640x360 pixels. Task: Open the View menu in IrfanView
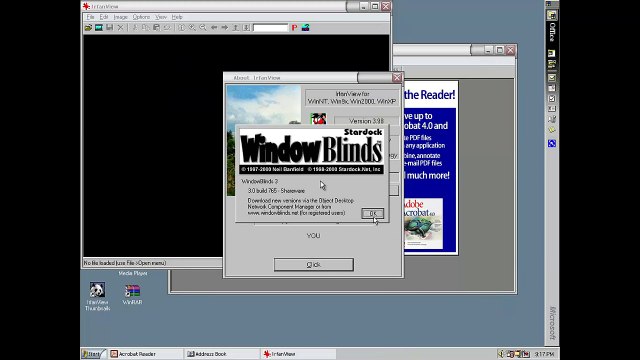point(161,17)
